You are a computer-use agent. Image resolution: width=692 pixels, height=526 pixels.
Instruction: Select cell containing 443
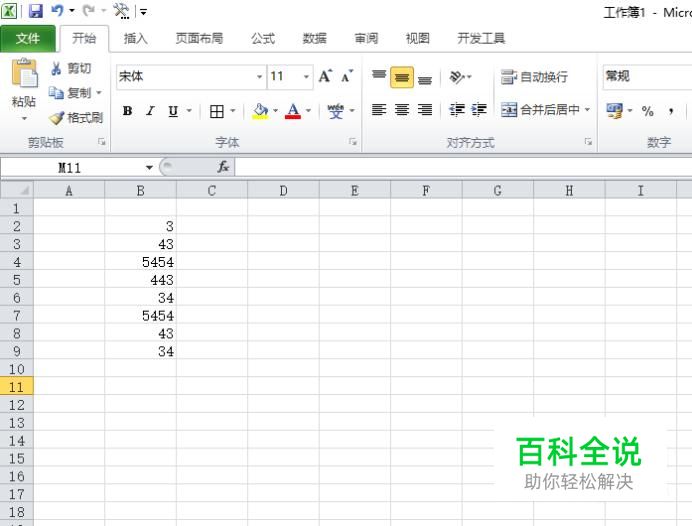tap(140, 280)
